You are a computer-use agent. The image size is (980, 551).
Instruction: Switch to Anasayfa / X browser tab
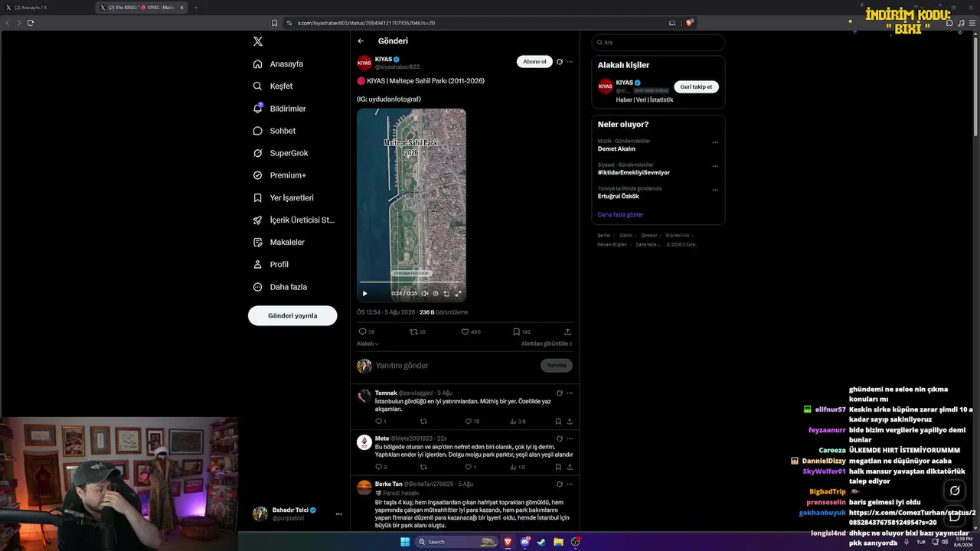(46, 8)
